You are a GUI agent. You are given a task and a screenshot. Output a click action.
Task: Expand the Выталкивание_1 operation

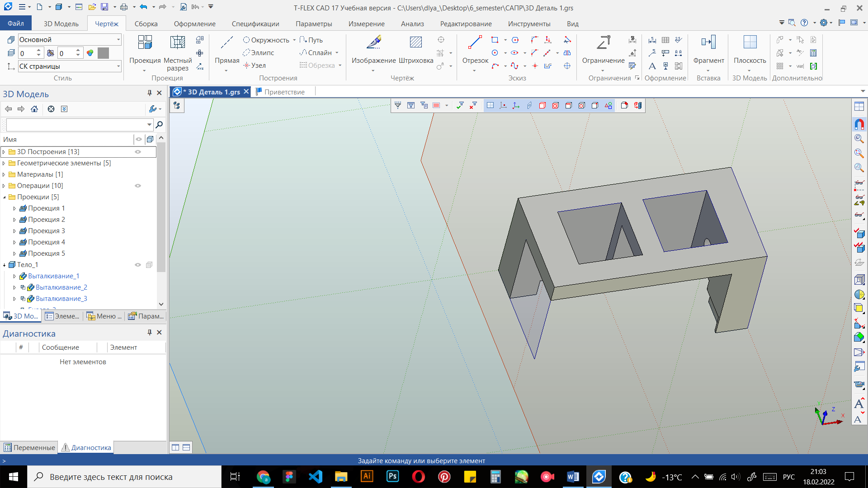coord(14,276)
